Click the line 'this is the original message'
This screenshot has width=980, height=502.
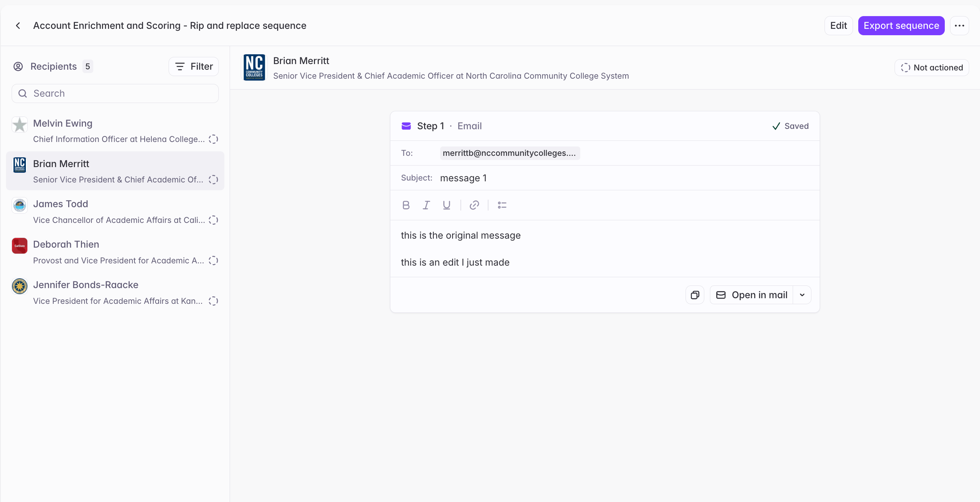[460, 235]
